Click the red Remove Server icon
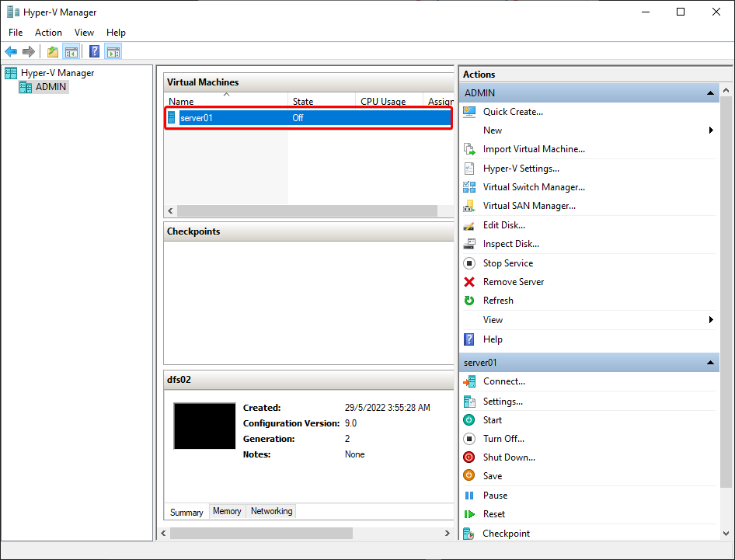 [x=469, y=282]
